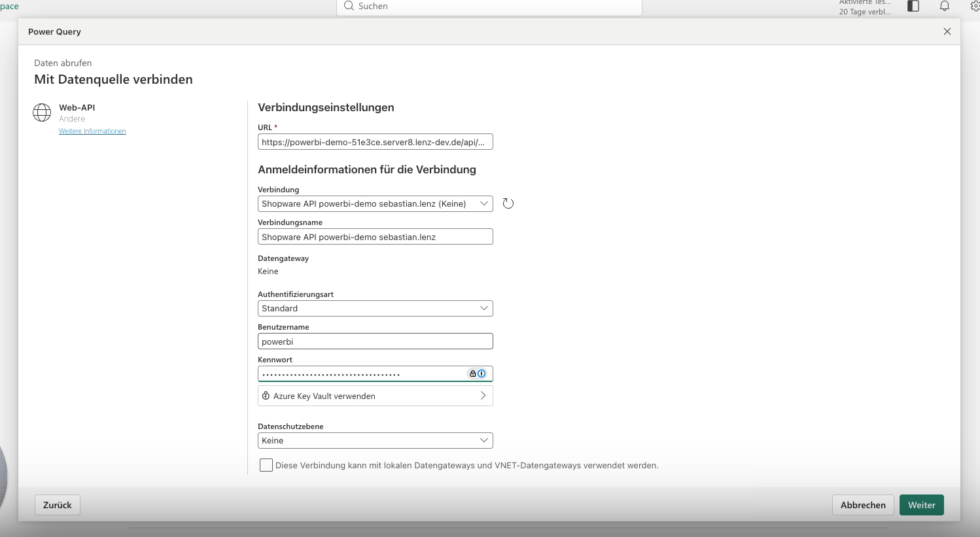
Task: Click into the URL input field
Action: 375,142
